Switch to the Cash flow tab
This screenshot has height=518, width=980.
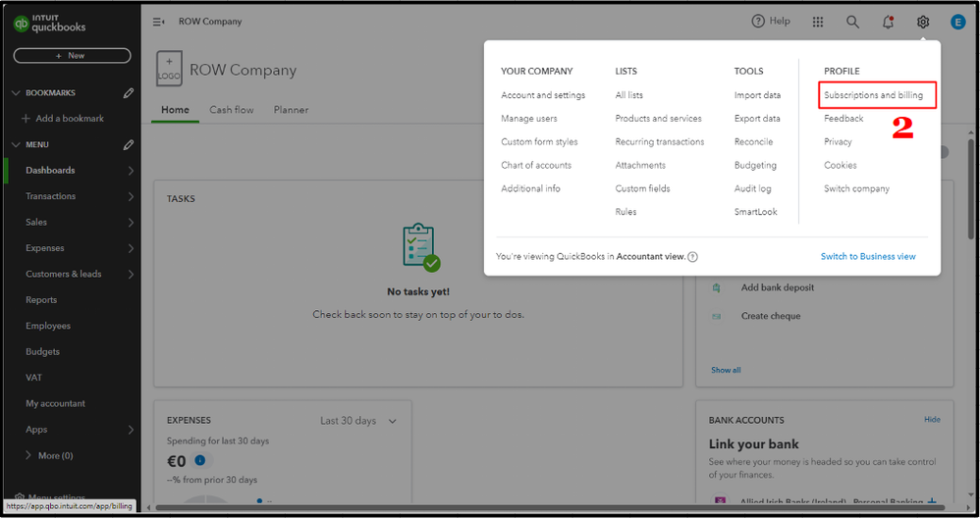(x=232, y=110)
